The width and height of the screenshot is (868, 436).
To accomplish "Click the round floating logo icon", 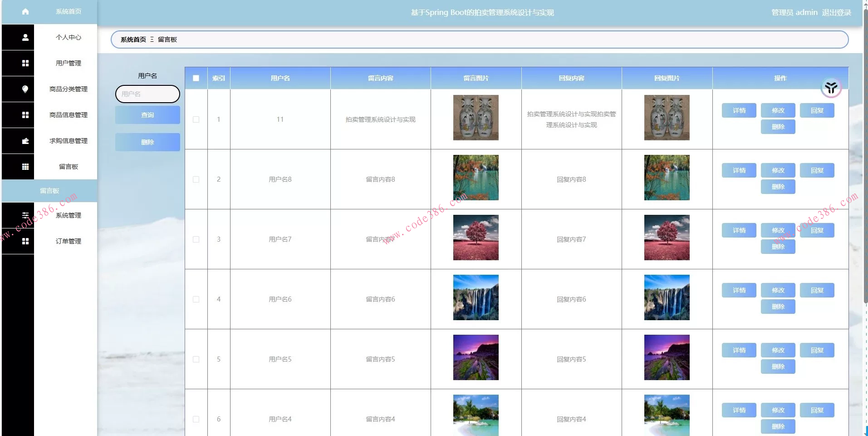I will click(831, 88).
